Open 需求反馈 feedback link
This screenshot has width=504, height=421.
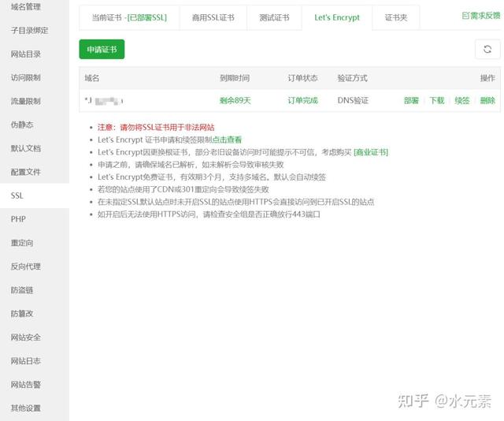tap(481, 16)
